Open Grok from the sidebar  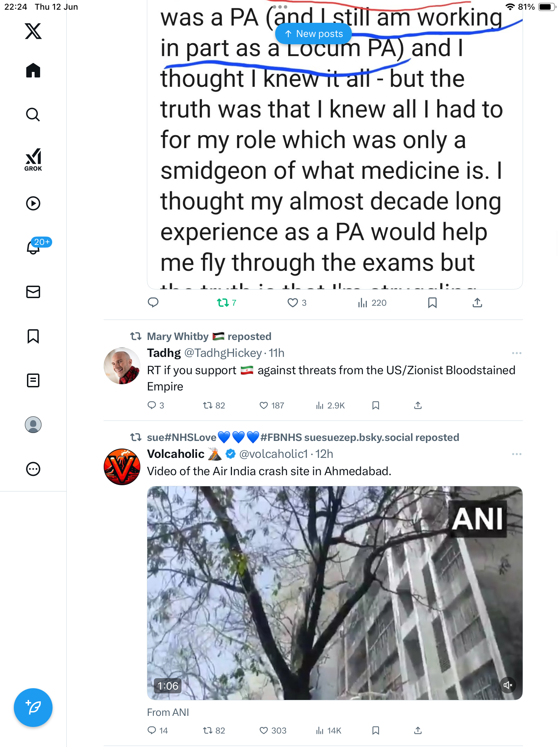(x=33, y=159)
